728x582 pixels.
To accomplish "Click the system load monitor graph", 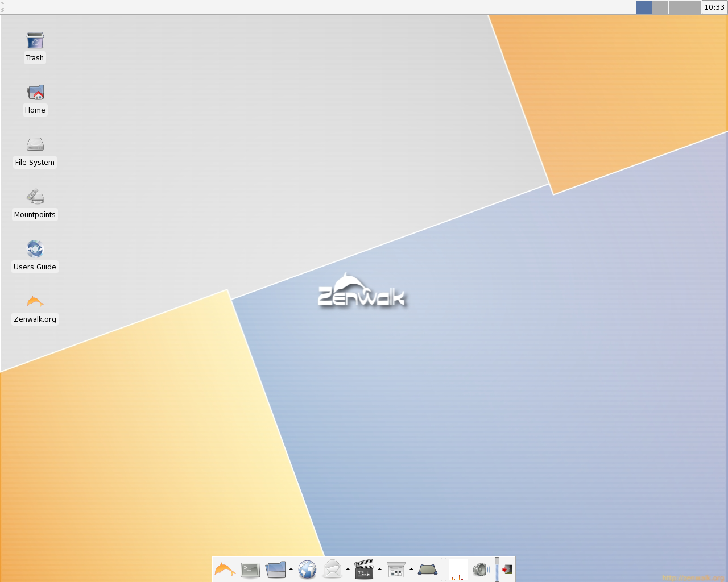I will [458, 569].
